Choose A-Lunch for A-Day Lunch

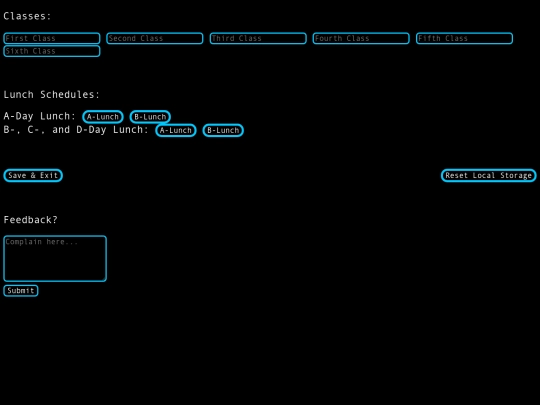coord(103,117)
